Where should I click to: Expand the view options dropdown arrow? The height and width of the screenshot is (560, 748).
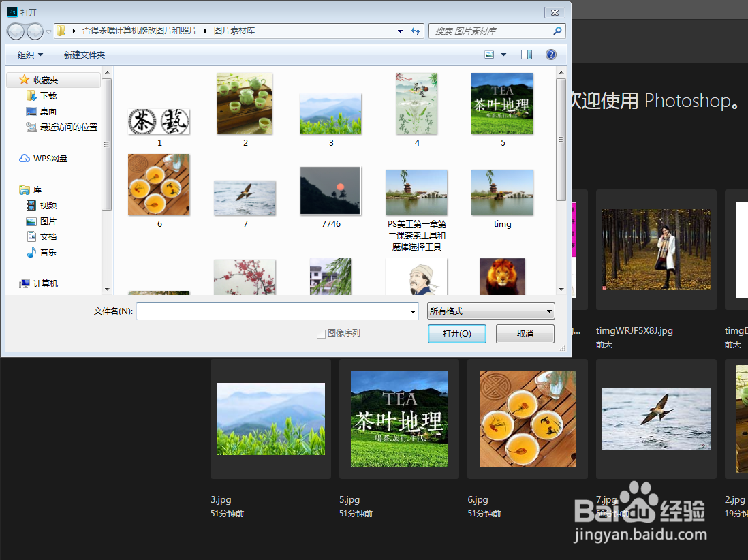point(503,55)
